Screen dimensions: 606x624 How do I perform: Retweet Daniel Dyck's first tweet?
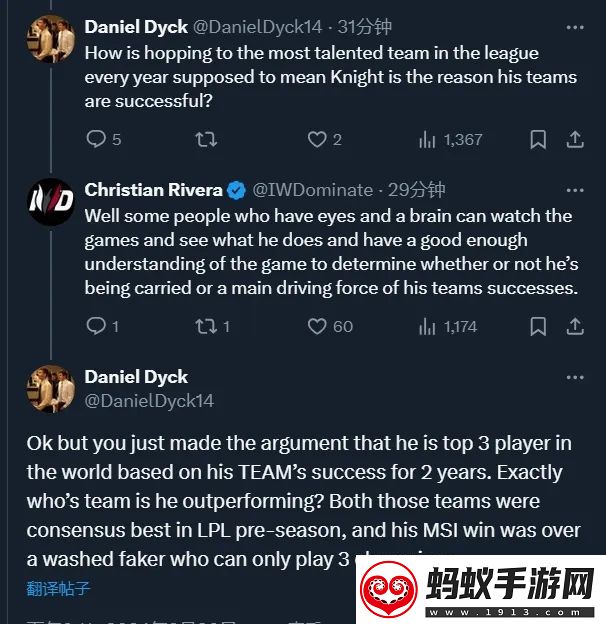click(x=206, y=140)
